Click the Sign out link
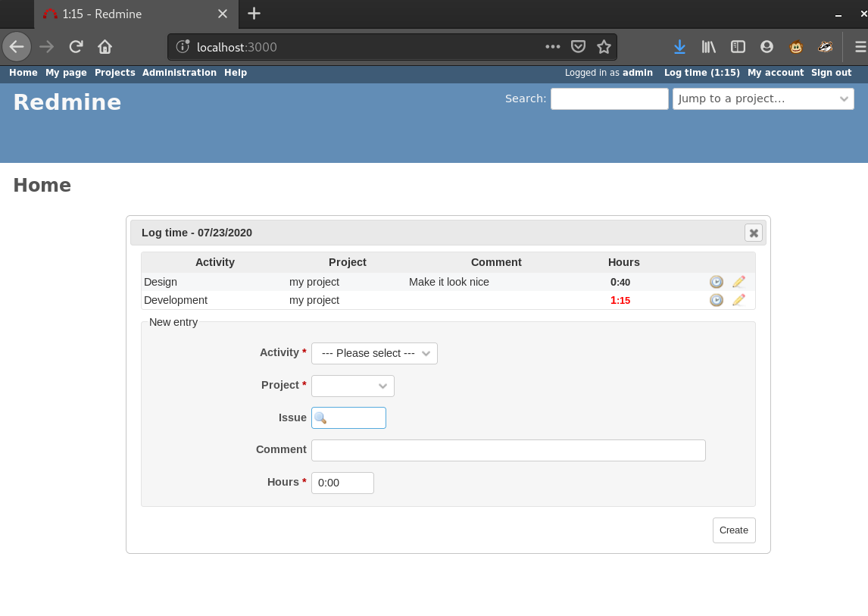 (831, 73)
